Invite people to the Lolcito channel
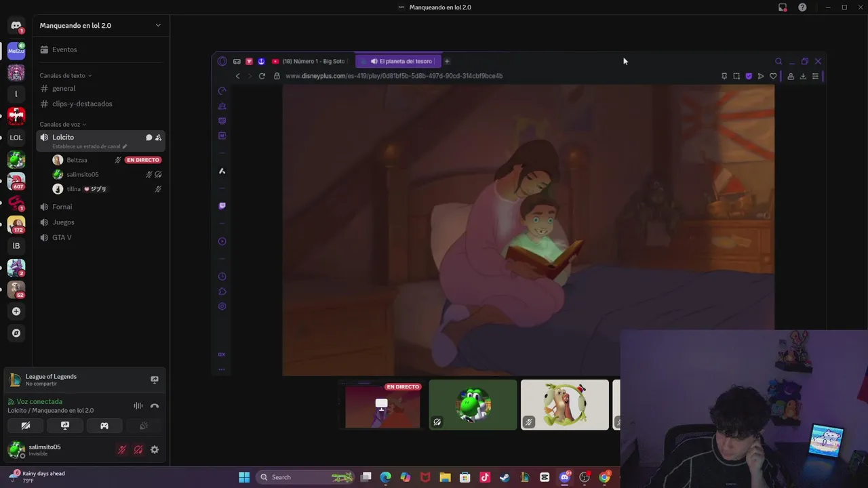 pos(158,138)
